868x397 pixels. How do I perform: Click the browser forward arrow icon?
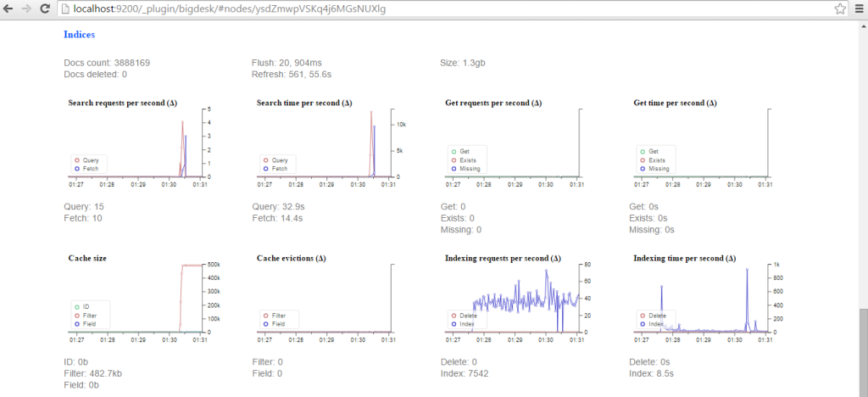[x=27, y=8]
